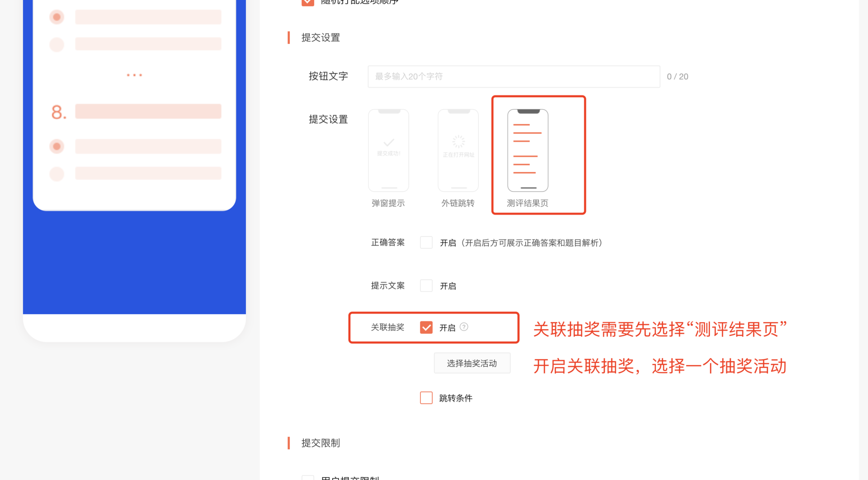Select the 外链跳转 phone thumbnail

(458, 151)
